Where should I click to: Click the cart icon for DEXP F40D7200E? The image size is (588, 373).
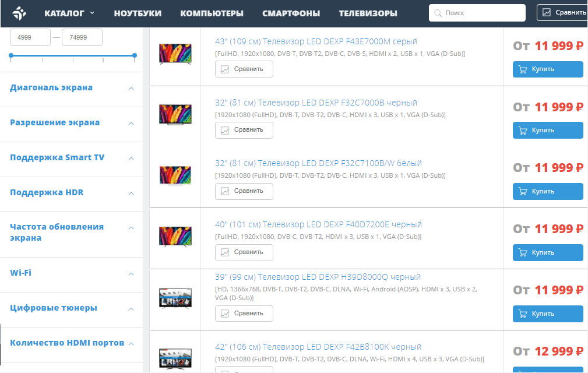523,253
